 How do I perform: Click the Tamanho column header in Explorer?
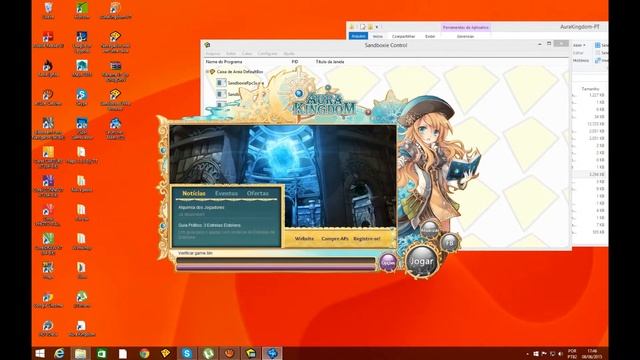tap(590, 89)
